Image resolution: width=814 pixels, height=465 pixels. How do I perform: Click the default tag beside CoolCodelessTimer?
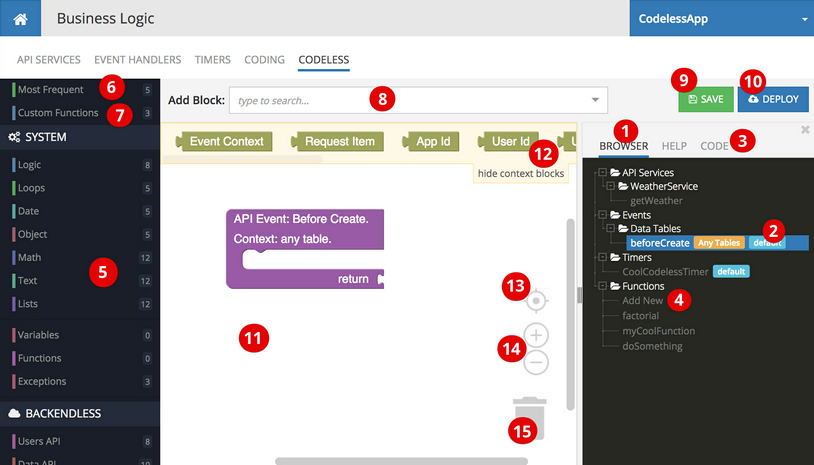tap(731, 271)
